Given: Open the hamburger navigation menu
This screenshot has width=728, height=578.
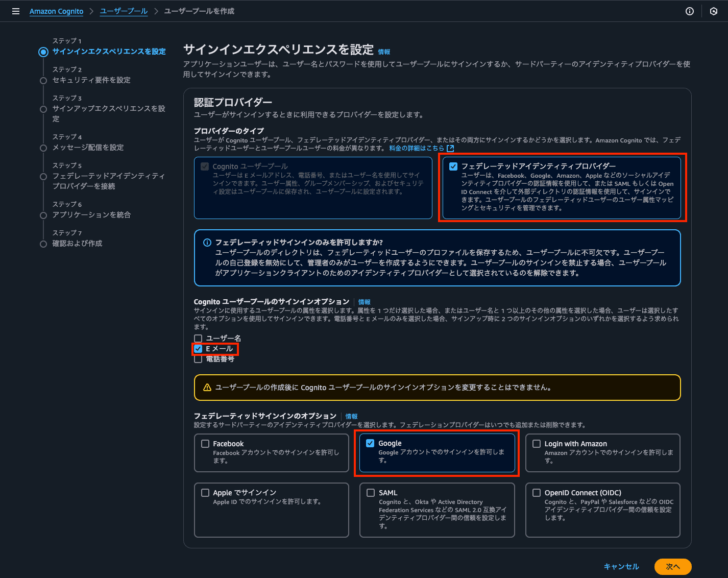Looking at the screenshot, I should pyautogui.click(x=16, y=11).
